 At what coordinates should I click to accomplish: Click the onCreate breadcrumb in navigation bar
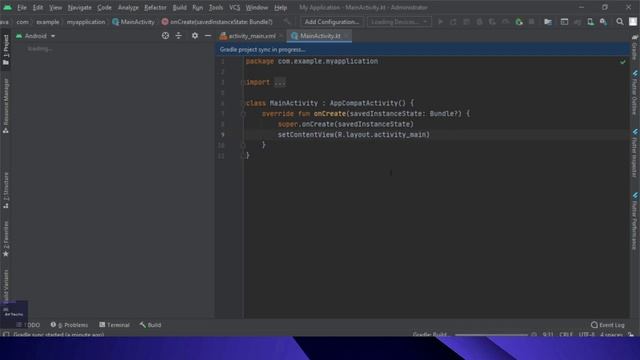click(x=217, y=22)
